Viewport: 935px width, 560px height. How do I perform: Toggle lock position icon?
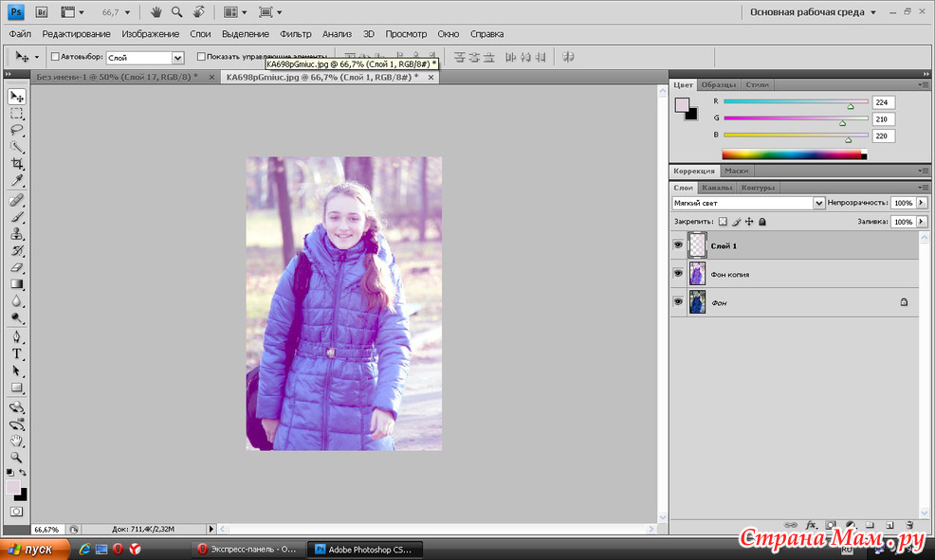point(749,222)
